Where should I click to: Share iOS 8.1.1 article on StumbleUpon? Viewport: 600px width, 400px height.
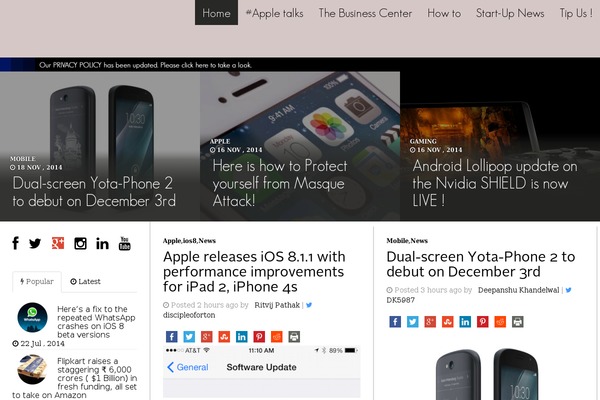tap(224, 337)
